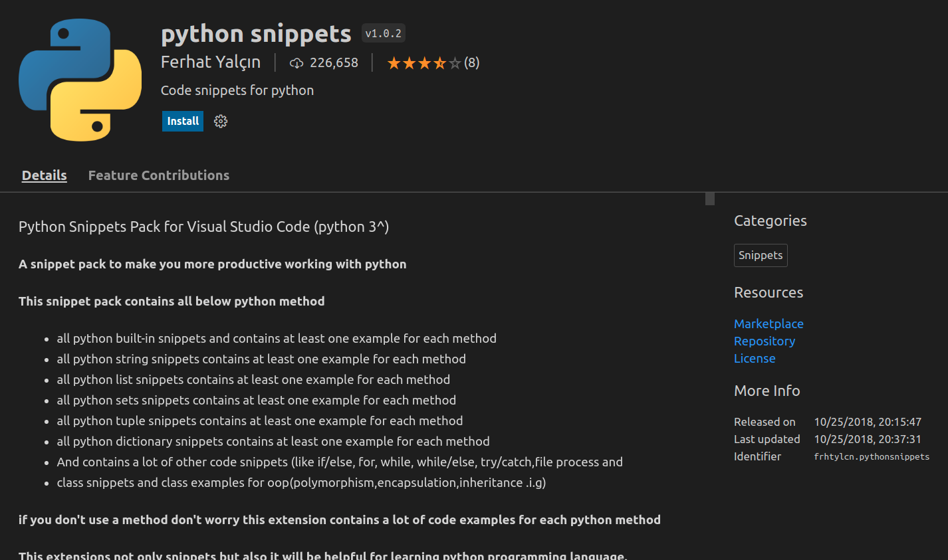Click the Ferhat Yalçın publisher name
948x560 pixels.
pos(210,62)
